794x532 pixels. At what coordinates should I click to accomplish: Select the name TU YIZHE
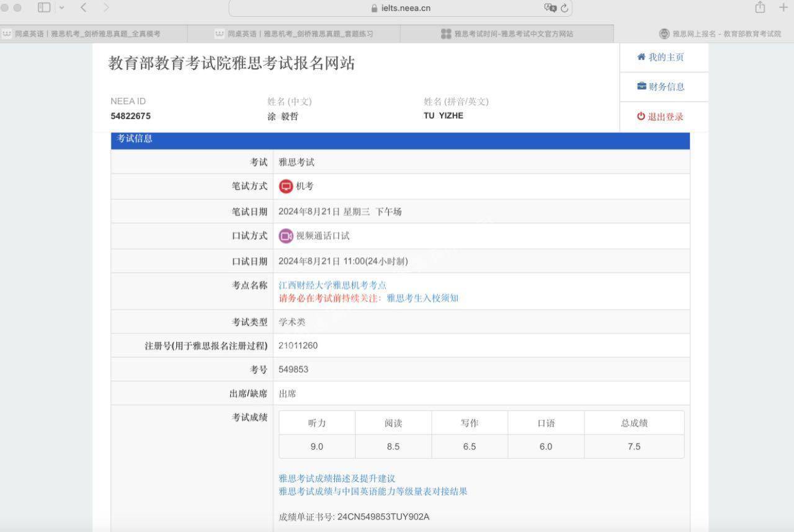click(444, 115)
